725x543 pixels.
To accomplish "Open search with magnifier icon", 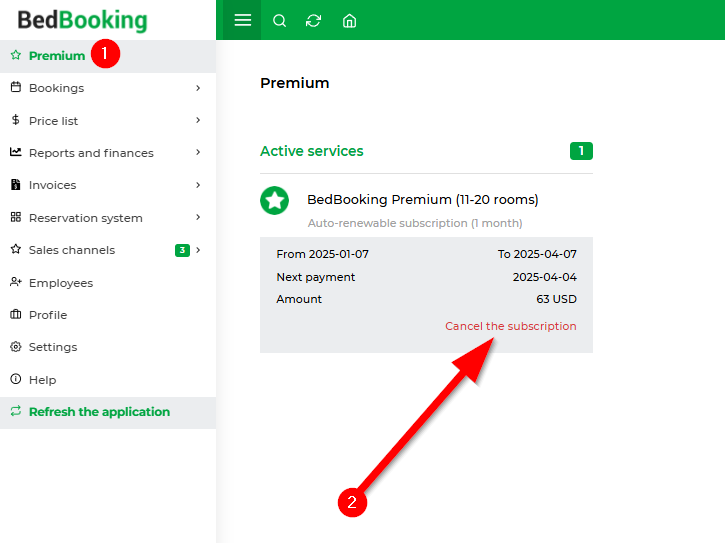I will [279, 21].
